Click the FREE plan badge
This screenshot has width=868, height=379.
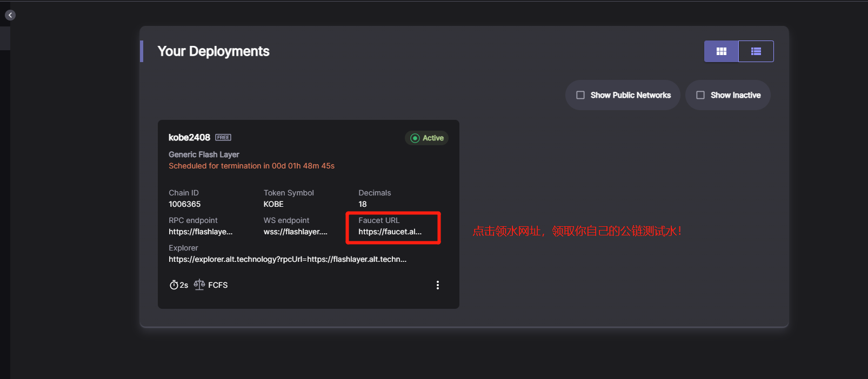(223, 138)
